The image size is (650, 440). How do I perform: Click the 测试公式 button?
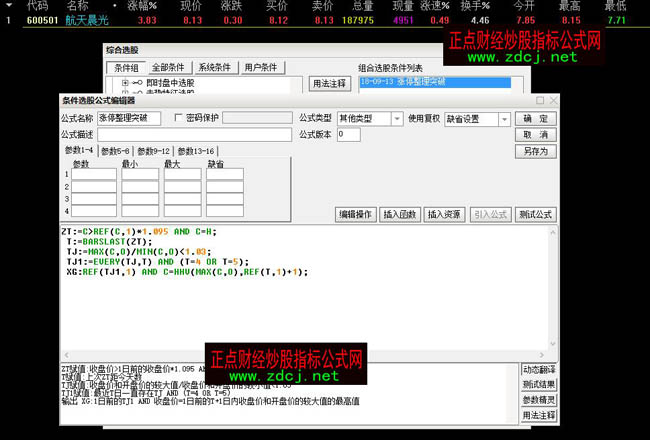(x=535, y=214)
